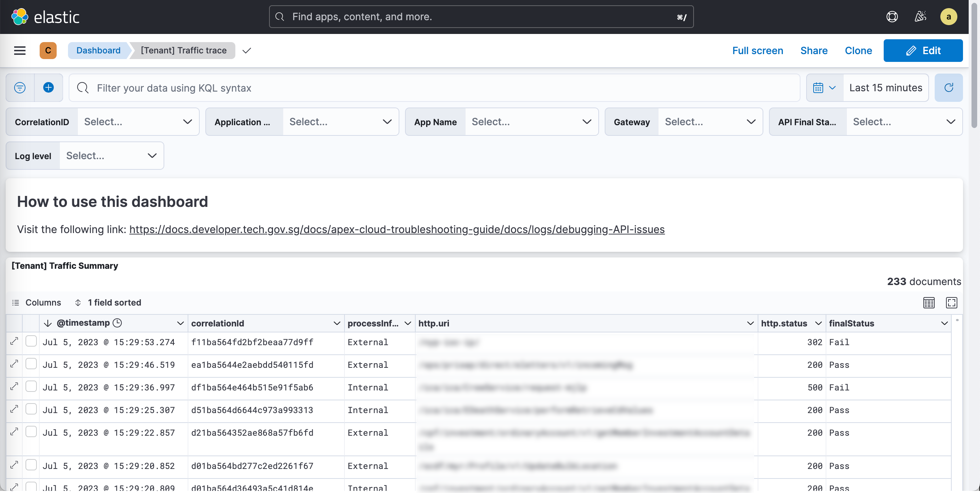Viewport: 980px width, 493px height.
Task: Open the user avatar menu
Action: [x=949, y=17]
